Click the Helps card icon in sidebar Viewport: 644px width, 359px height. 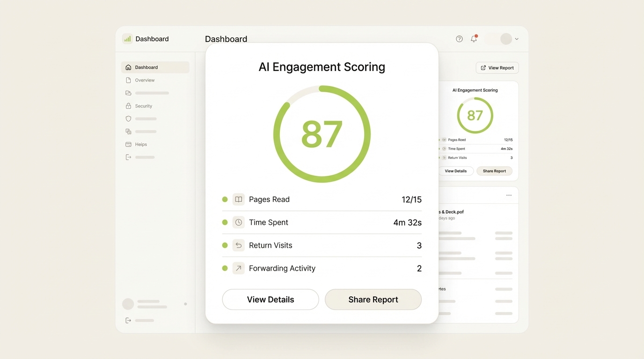click(128, 144)
